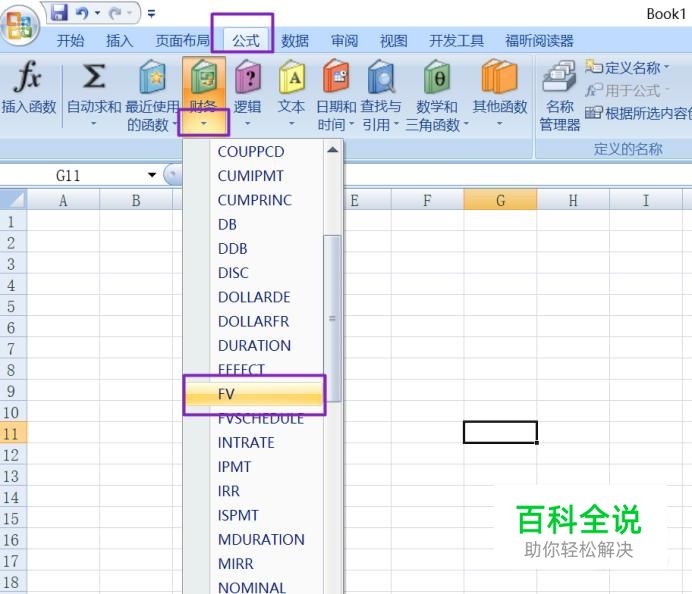Click the 定义名称 button
This screenshot has width=692, height=594.
[627, 68]
